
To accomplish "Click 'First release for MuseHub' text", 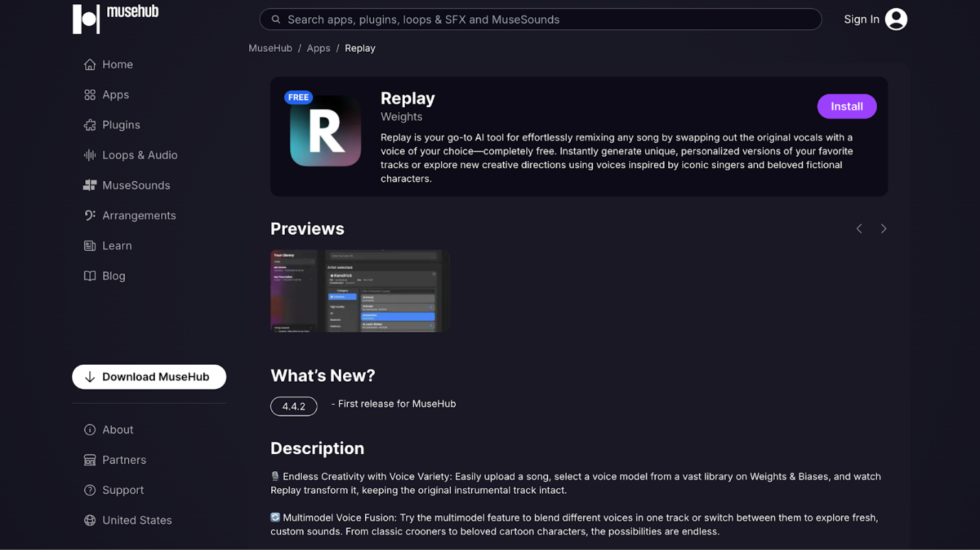I will click(x=397, y=404).
